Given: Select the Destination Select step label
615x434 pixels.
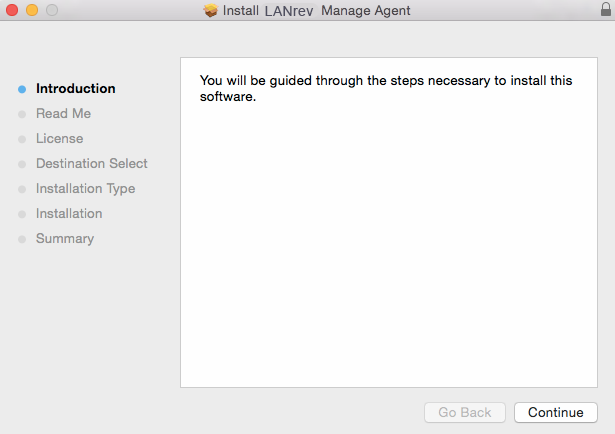Looking at the screenshot, I should point(91,163).
